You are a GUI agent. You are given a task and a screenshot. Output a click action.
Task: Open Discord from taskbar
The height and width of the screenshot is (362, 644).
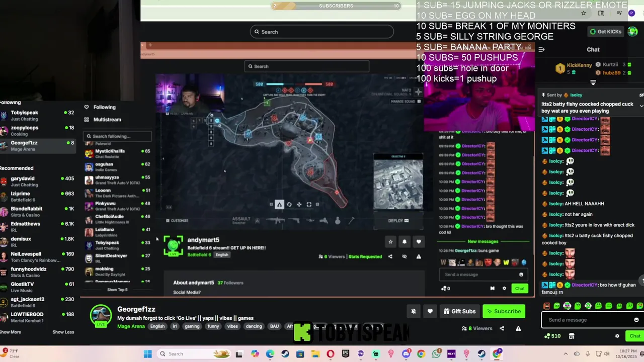406,354
